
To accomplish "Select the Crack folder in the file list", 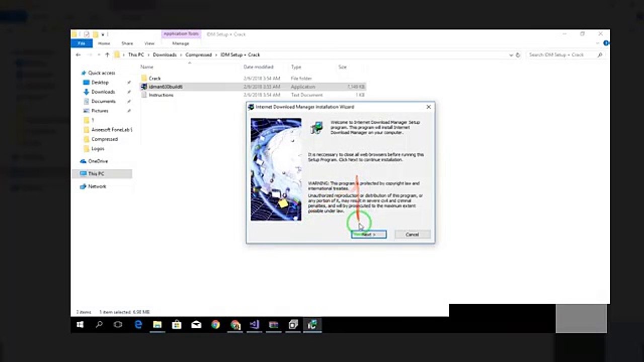I will pos(154,78).
